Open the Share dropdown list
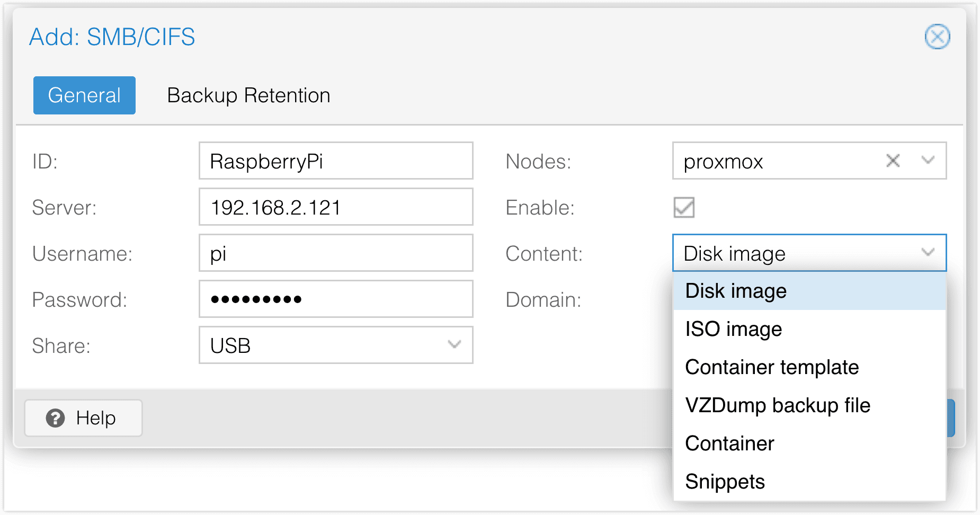 (x=454, y=345)
